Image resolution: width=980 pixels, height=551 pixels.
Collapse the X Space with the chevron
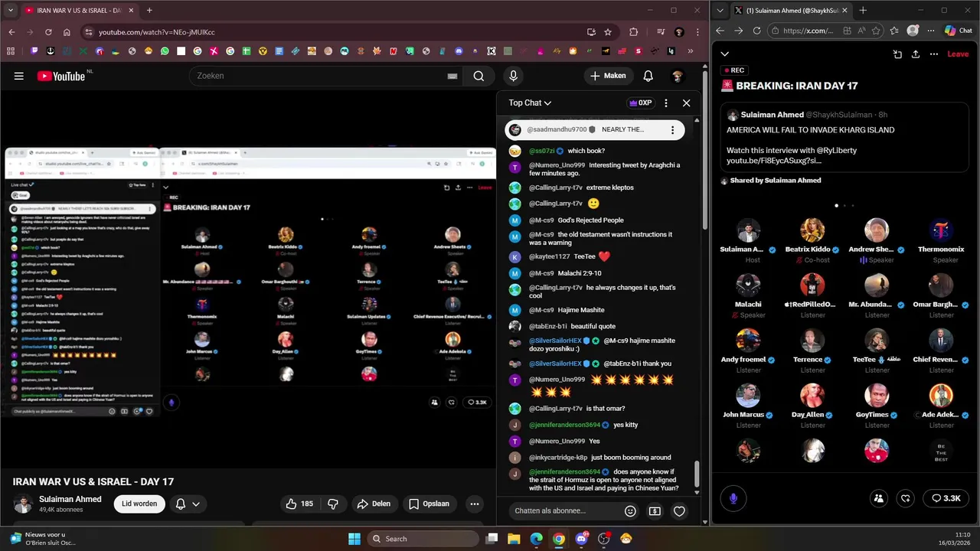724,54
